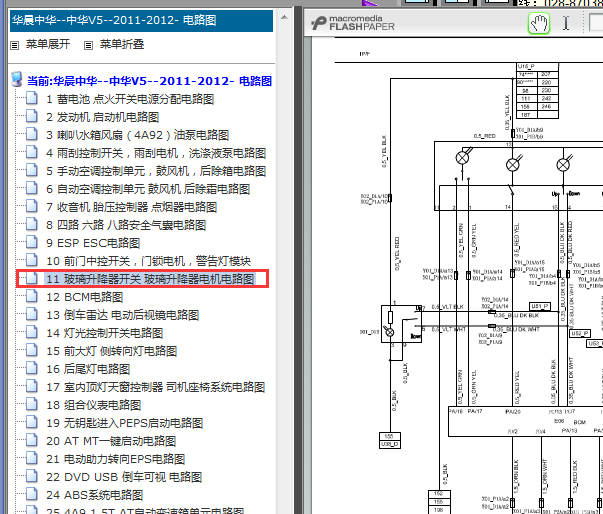Collapse all menus with 菜单折叠
Screen dimensions: 603x514
[122, 45]
